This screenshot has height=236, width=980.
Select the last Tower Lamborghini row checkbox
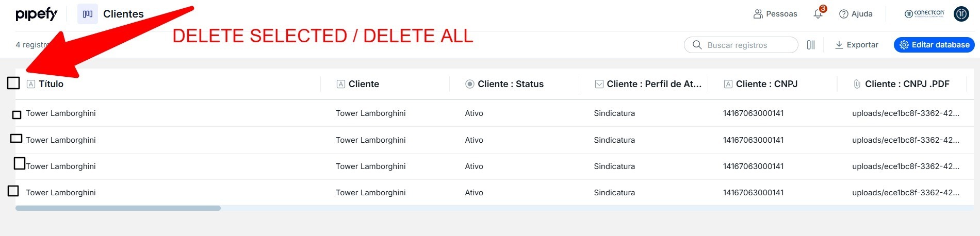(13, 191)
